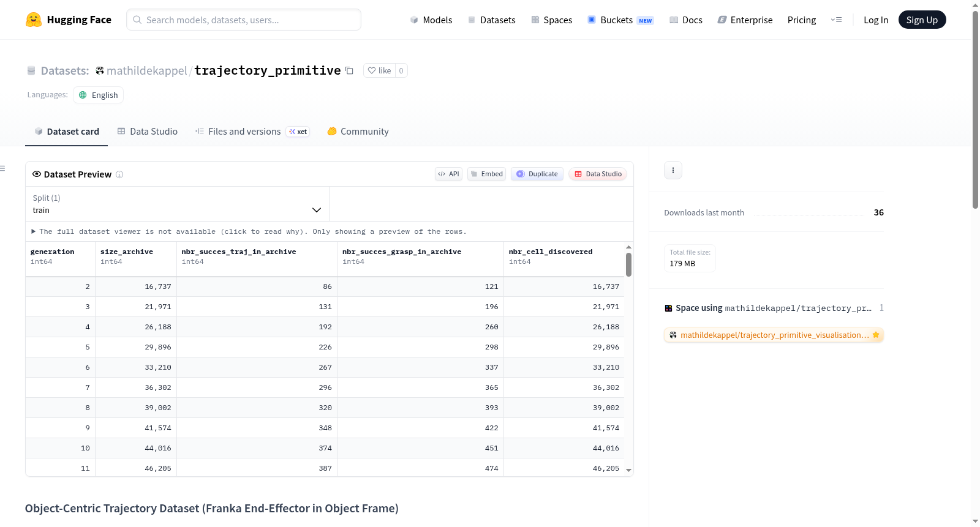Open Buckets in the navigation
Viewport: 980px width, 527px height.
620,20
